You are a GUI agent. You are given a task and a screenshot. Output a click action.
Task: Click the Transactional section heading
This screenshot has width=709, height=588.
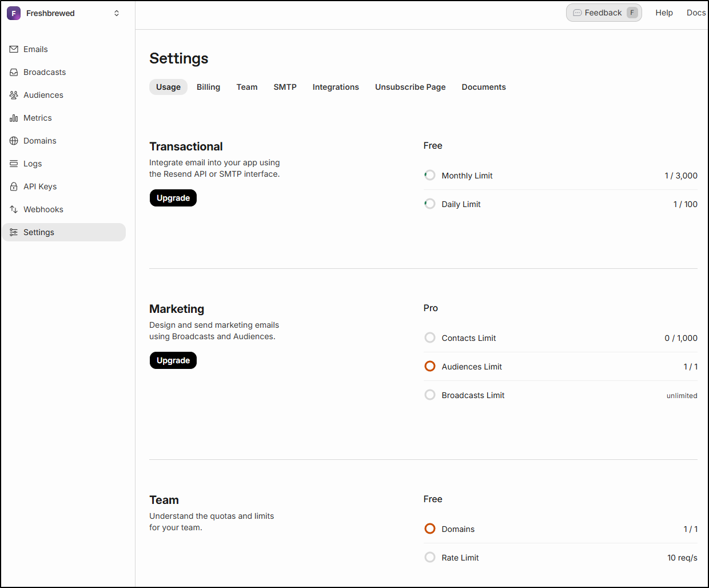(x=186, y=146)
